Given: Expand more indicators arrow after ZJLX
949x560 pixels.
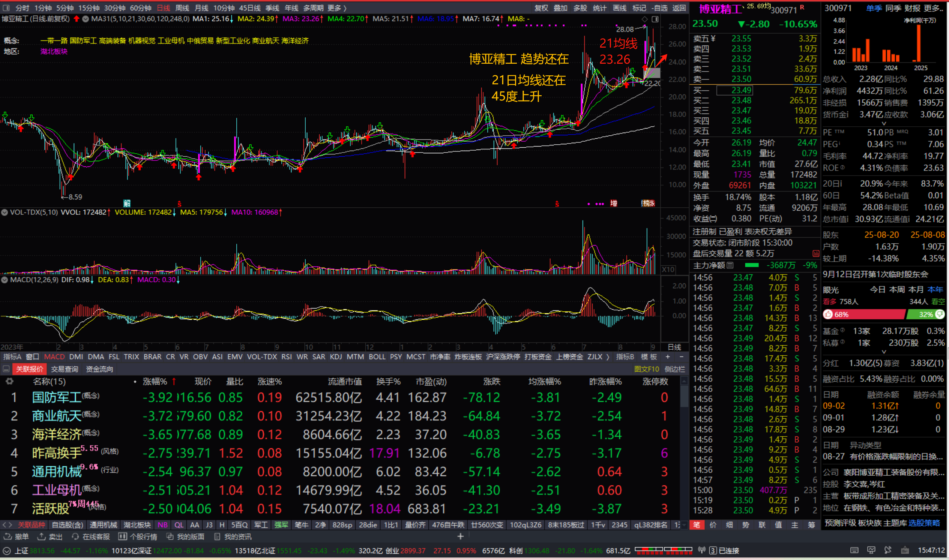Looking at the screenshot, I should tap(608, 356).
